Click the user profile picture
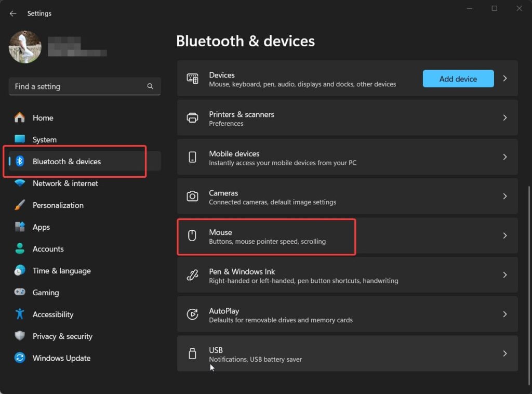Viewport: 532px width, 394px height. pos(25,47)
